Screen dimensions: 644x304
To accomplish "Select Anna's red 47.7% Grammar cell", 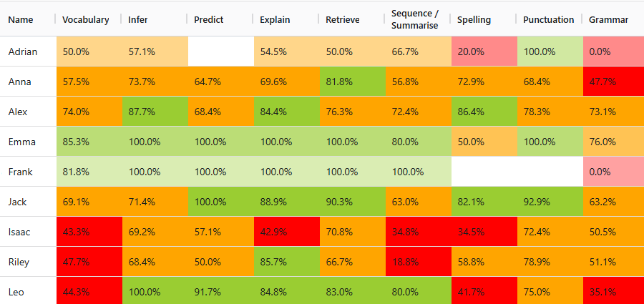I will [614, 82].
